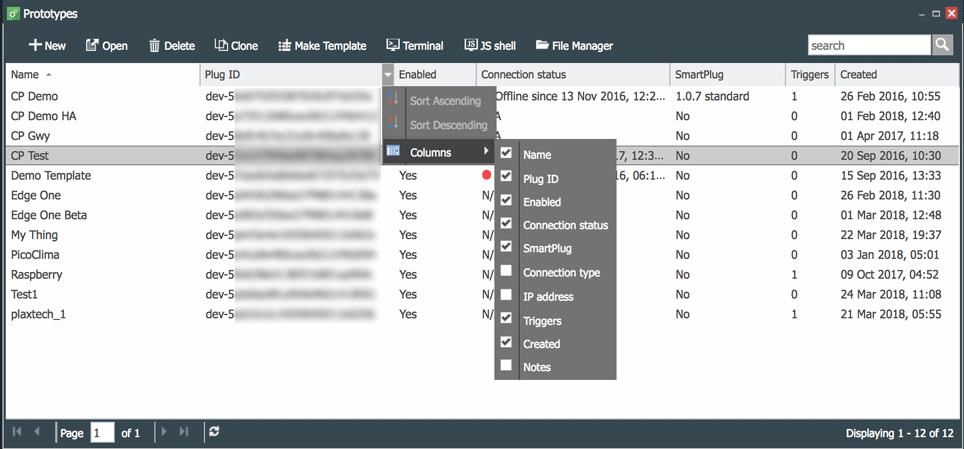Launch the JS shell
The height and width of the screenshot is (449, 964).
point(490,46)
